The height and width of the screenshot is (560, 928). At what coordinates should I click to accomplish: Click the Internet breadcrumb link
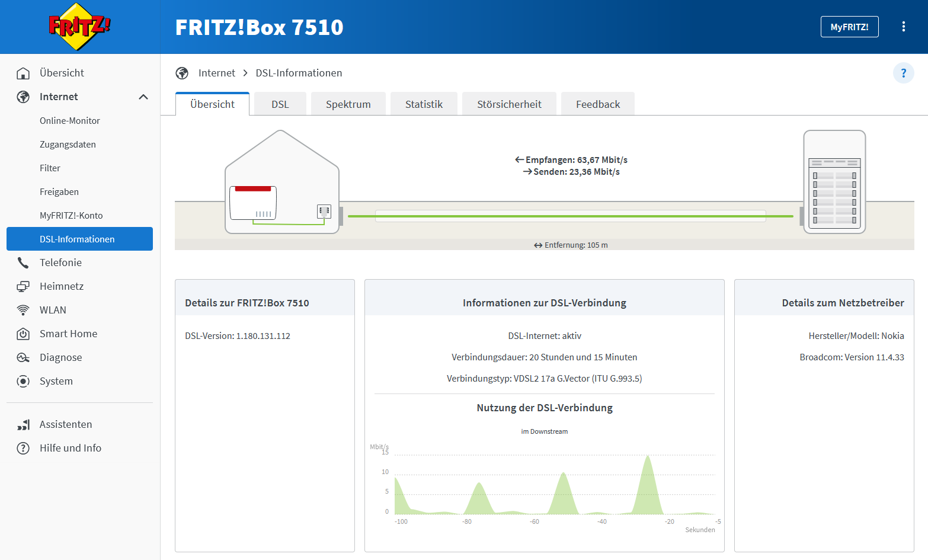[217, 73]
